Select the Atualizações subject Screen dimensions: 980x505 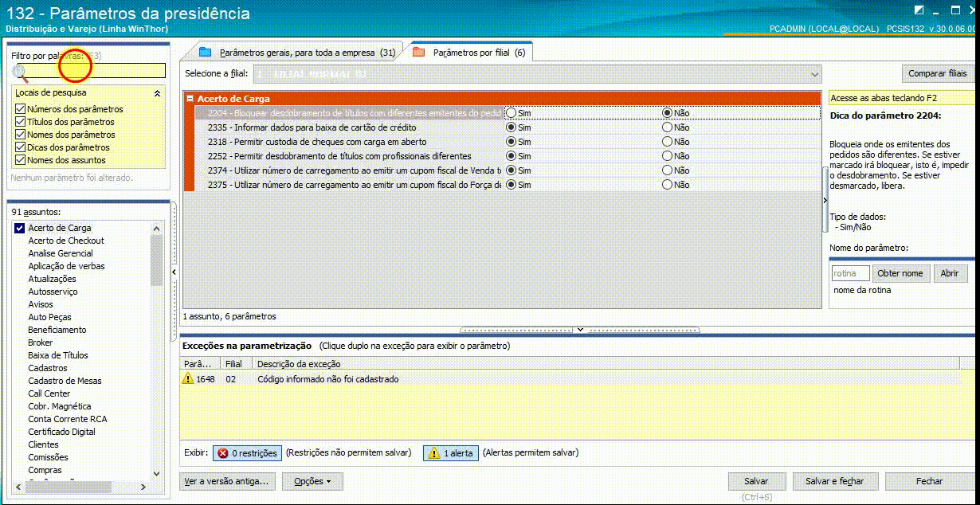tap(52, 279)
